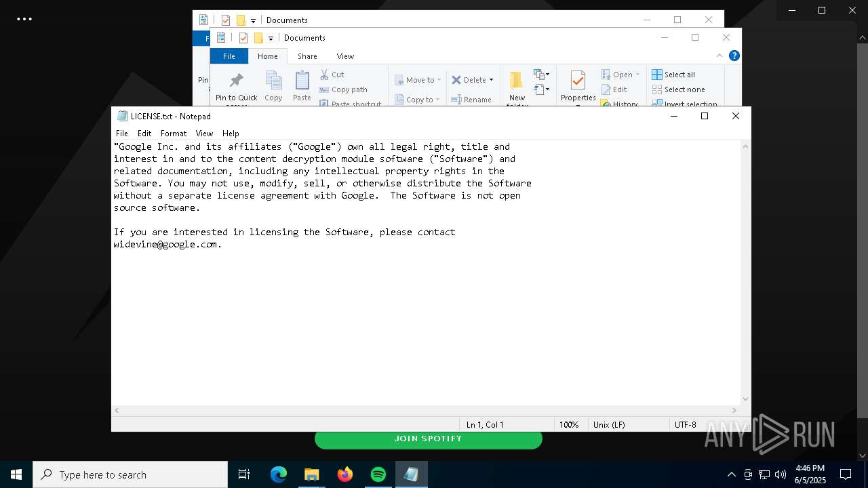Click Edit in the Open group
Screen dimensions: 868x488
[x=614, y=89]
